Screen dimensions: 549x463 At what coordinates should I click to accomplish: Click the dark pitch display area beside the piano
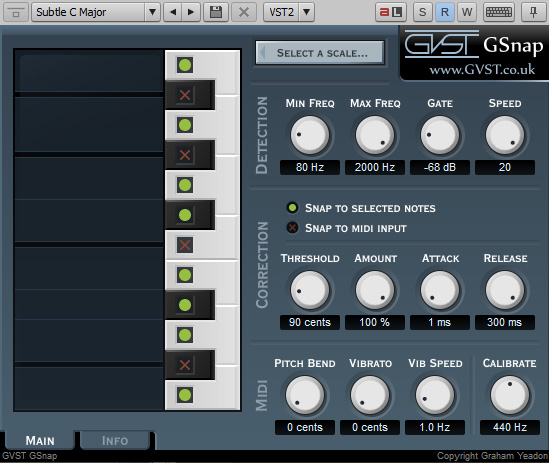click(89, 230)
